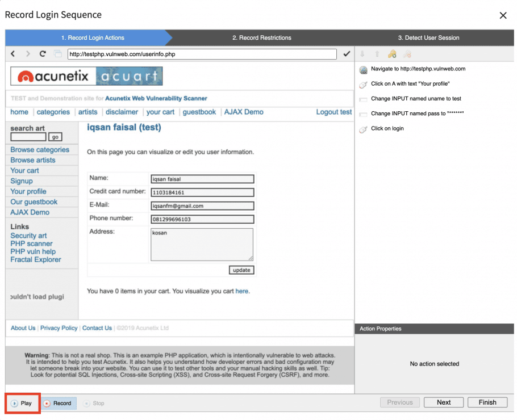Click the Logout test link
This screenshot has height=420, width=517.
333,112
